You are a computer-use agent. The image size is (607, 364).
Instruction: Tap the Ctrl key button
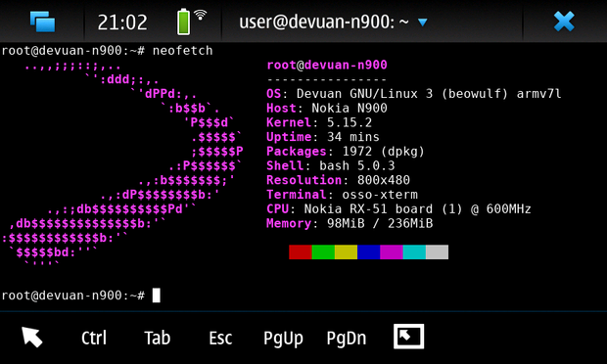(x=94, y=338)
